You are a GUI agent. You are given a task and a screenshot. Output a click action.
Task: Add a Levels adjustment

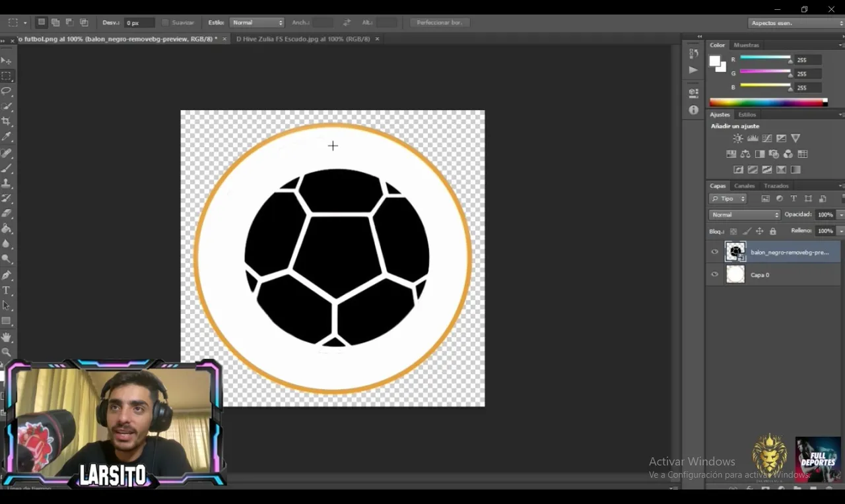pyautogui.click(x=753, y=139)
